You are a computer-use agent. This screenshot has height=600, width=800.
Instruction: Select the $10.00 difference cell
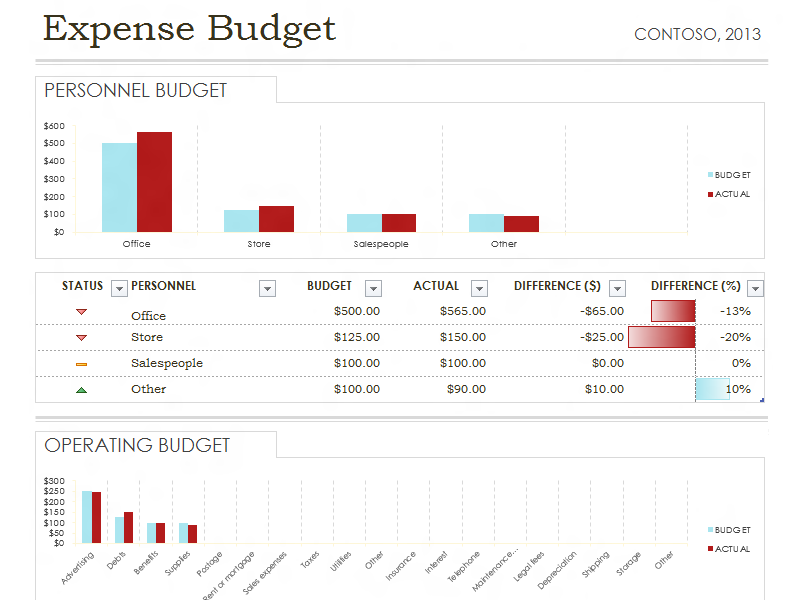(x=604, y=389)
